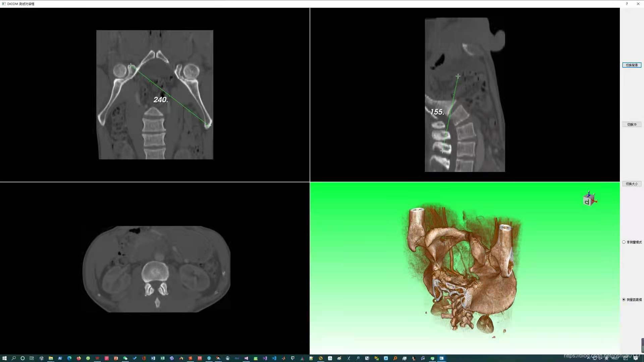
Task: Open Task View on the taskbar
Action: pos(32,358)
